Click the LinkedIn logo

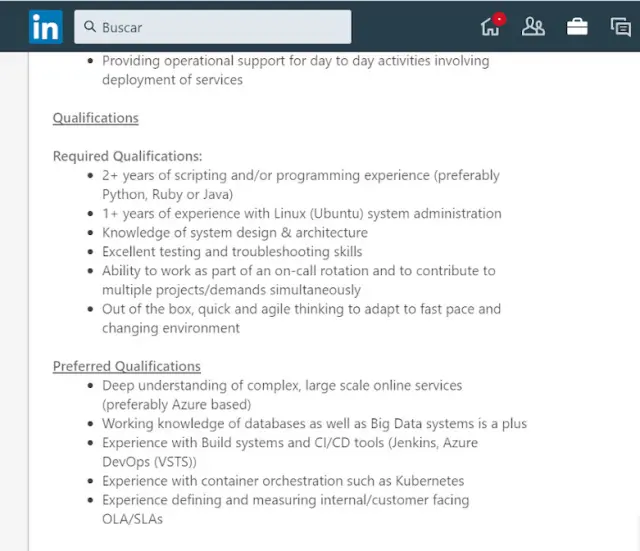click(45, 27)
